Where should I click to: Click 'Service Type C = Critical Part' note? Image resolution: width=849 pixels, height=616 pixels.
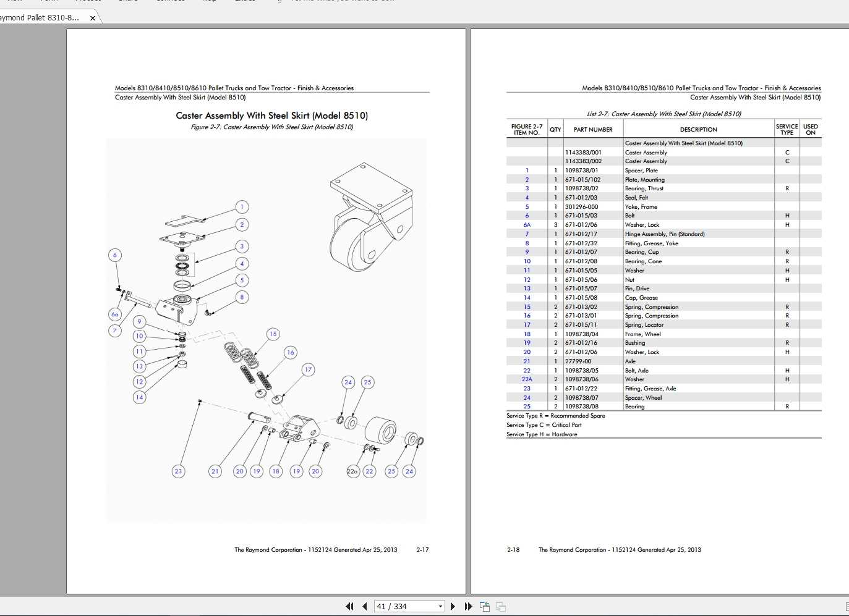pyautogui.click(x=544, y=425)
